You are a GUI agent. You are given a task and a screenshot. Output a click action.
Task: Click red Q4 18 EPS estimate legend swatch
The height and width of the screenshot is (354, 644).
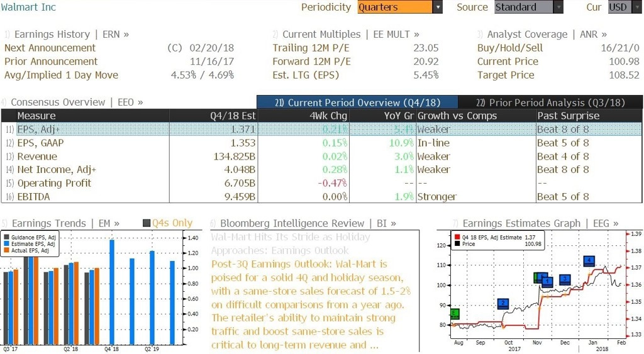click(457, 238)
